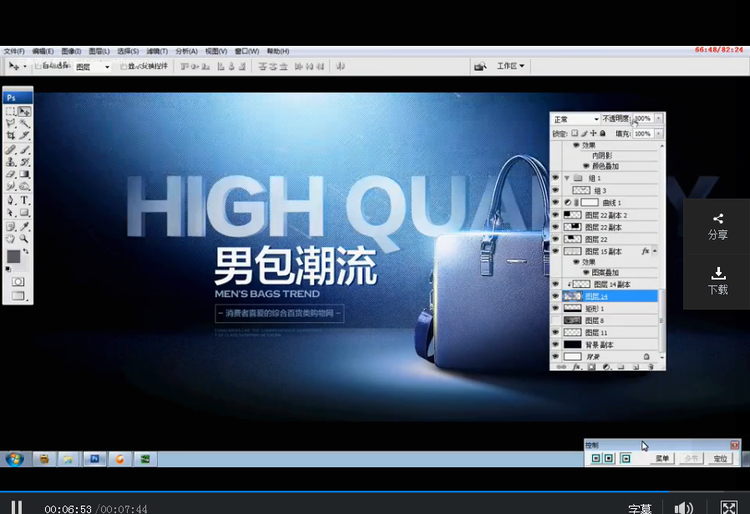Select the Eraser tool
The height and width of the screenshot is (514, 750).
pos(11,174)
